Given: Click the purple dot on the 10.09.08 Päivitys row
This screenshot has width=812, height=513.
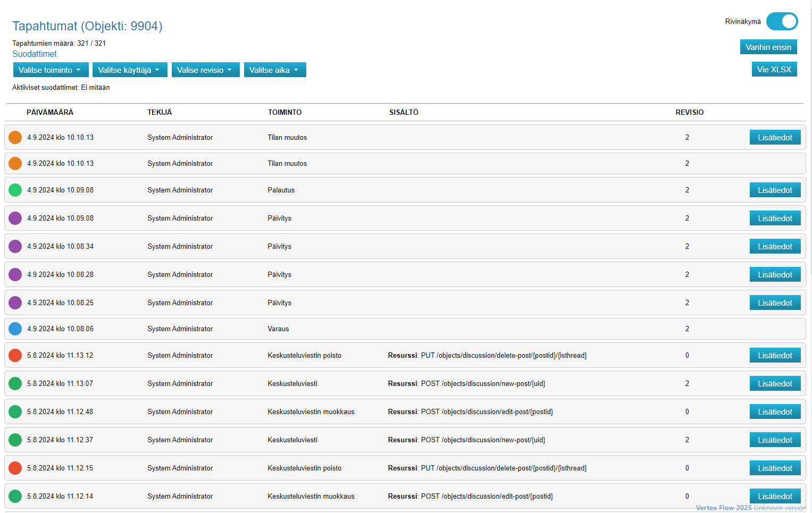Looking at the screenshot, I should click(x=15, y=218).
